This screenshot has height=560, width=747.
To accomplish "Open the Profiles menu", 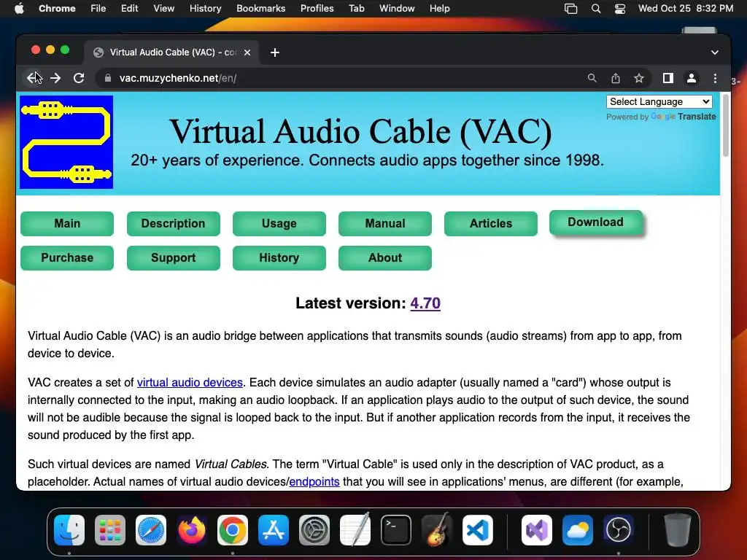I will coord(317,9).
